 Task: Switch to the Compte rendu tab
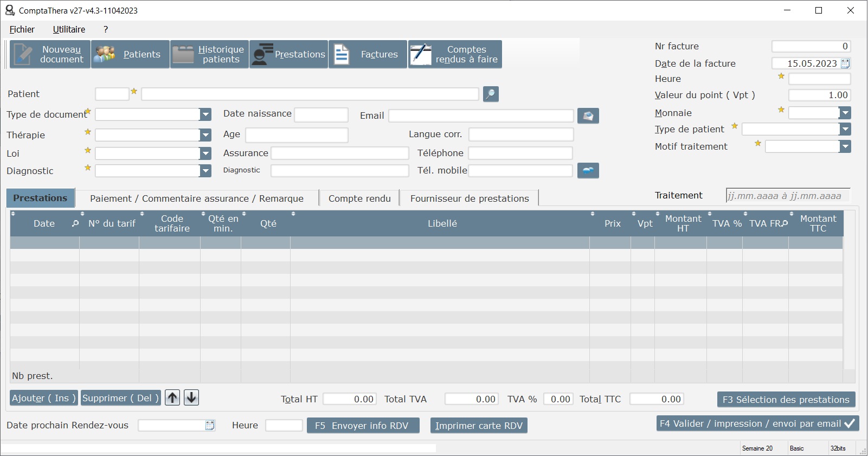359,198
